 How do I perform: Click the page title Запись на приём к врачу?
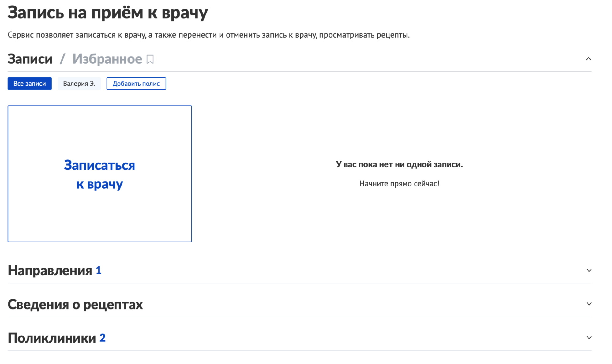click(x=107, y=13)
